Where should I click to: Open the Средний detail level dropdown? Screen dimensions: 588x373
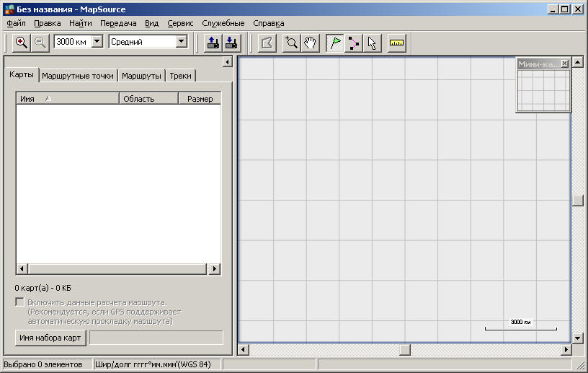(181, 41)
